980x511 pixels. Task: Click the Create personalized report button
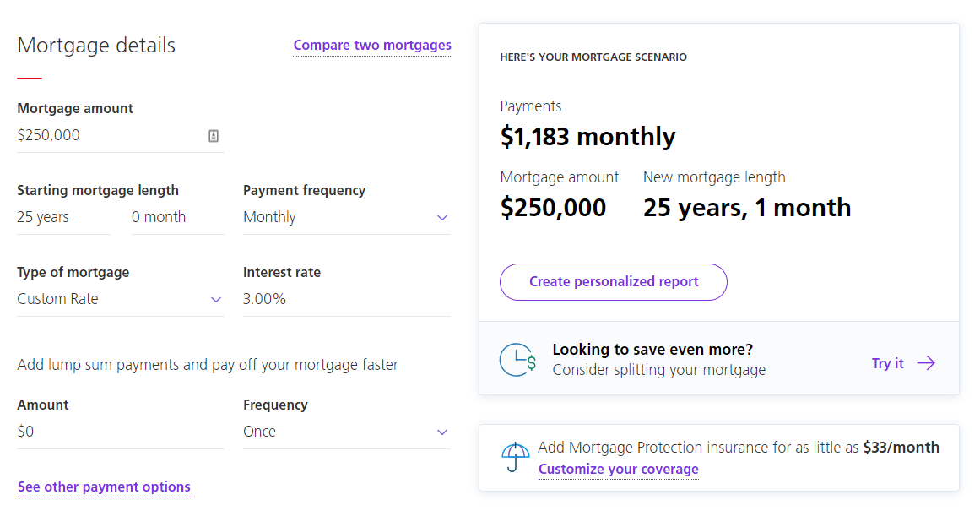point(613,282)
